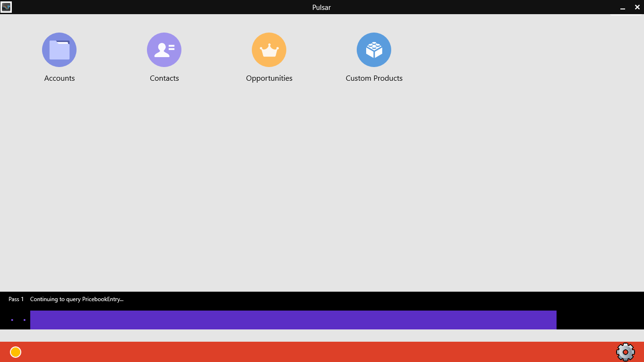
Task: Click the Pulsar app icon in the title bar
Action: (x=6, y=7)
